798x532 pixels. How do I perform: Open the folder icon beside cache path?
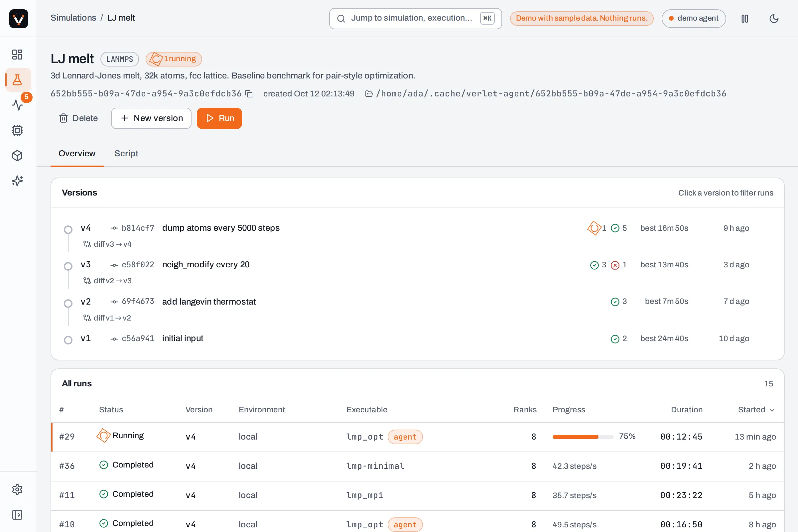click(x=369, y=94)
